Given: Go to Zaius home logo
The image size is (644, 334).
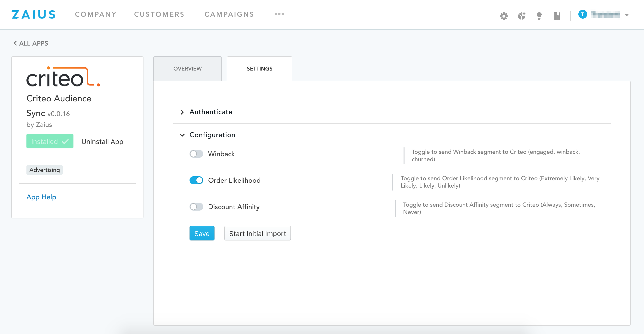Looking at the screenshot, I should (x=34, y=14).
